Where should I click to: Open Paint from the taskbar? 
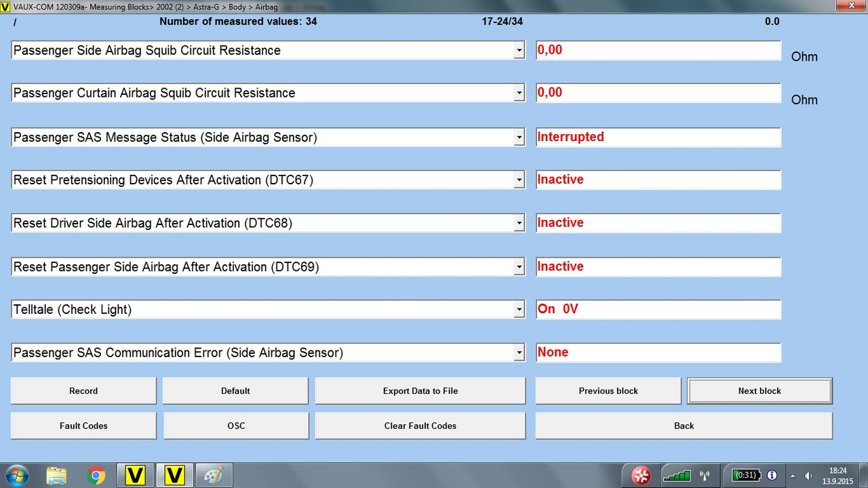point(214,476)
